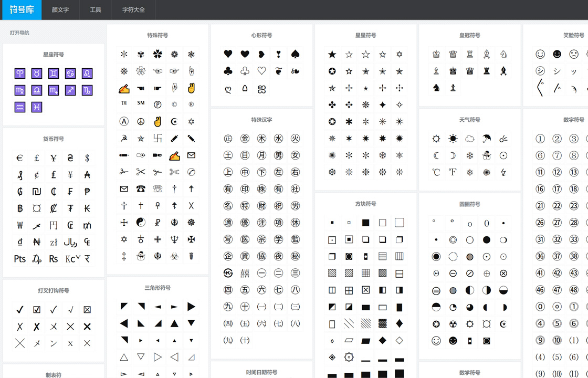The image size is (588, 378).
Task: Select the circled number 41
Action: click(x=540, y=274)
